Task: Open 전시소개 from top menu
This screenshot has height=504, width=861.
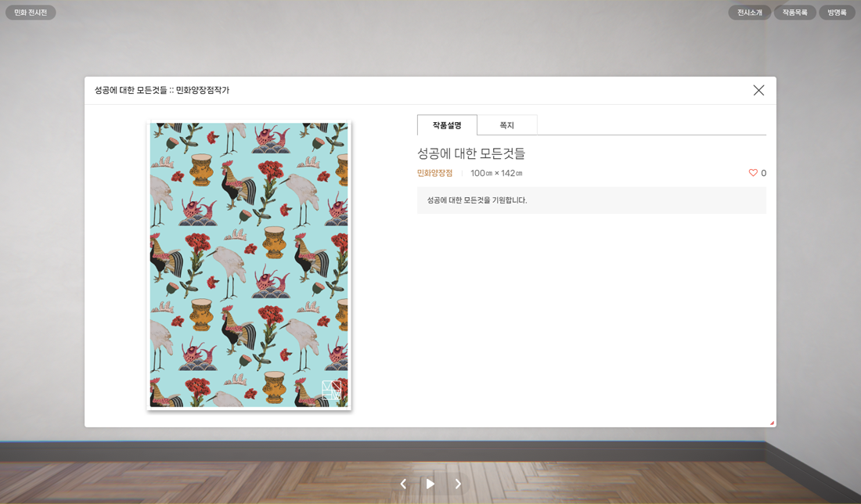Action: (750, 13)
